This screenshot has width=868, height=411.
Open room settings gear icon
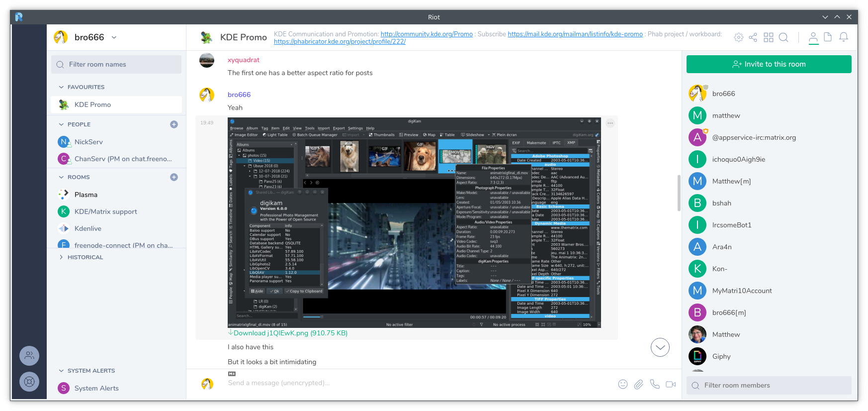[x=739, y=37]
